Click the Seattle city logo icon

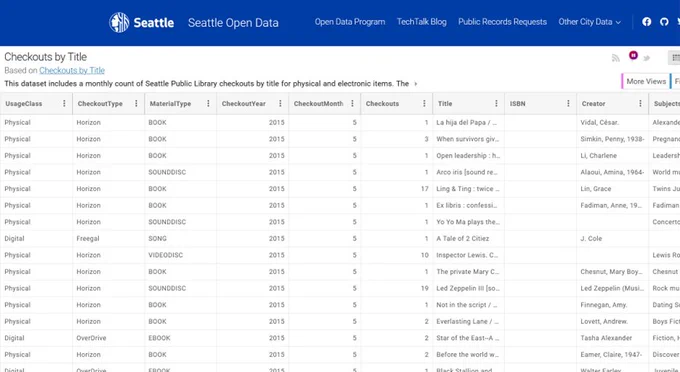click(119, 22)
